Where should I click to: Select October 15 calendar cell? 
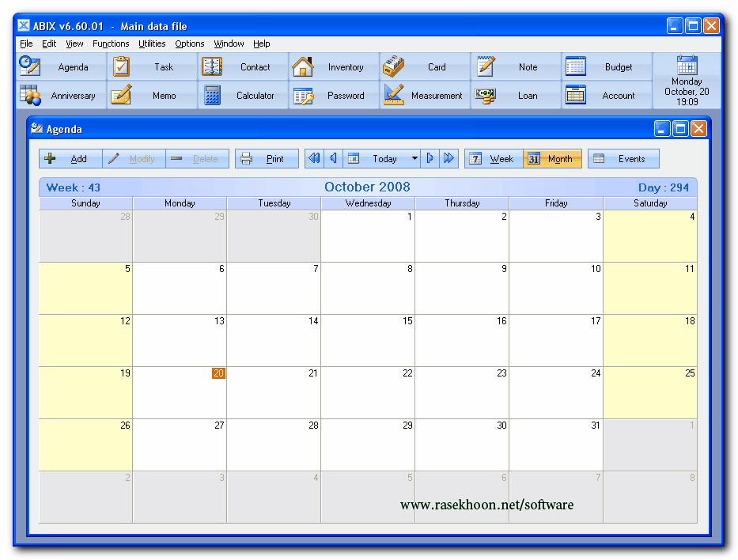pos(368,340)
